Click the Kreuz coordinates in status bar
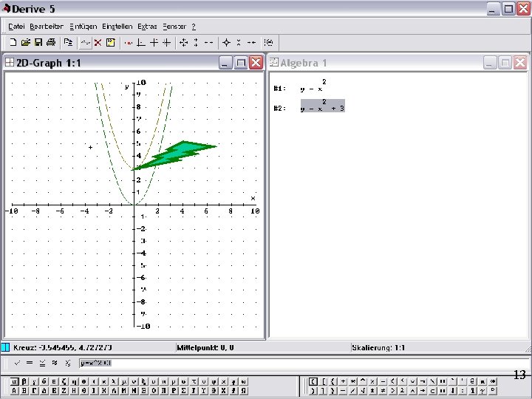 (62, 347)
